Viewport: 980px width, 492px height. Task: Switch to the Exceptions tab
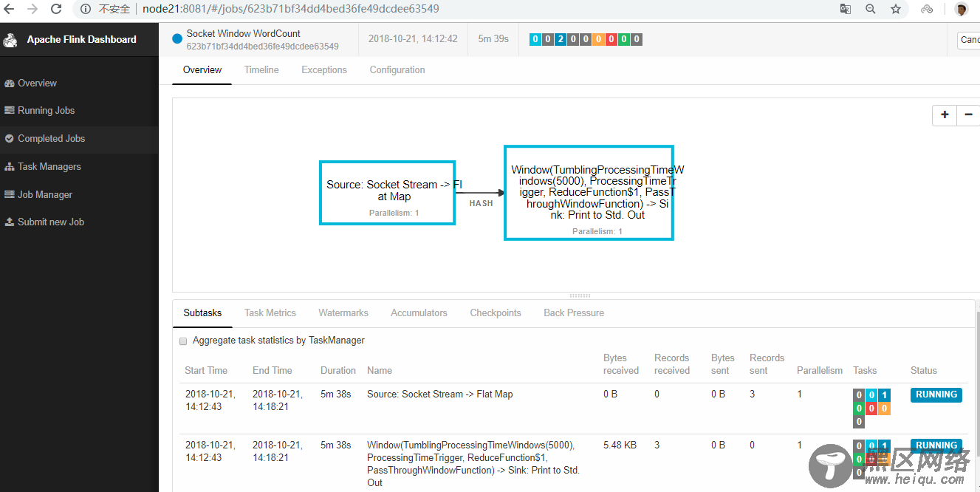click(x=324, y=70)
